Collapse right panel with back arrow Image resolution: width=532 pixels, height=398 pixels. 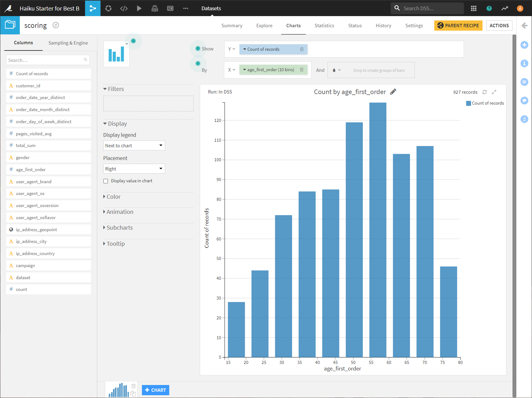pos(524,25)
